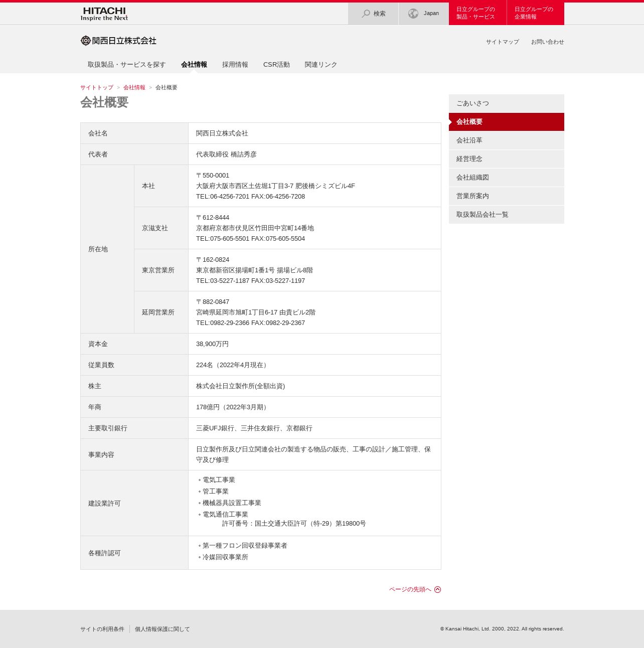
Task: Open the 検索 search button
Action: pos(373,14)
